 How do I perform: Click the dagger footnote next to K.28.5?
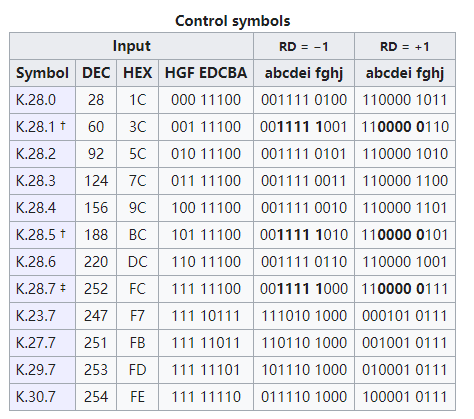(x=63, y=234)
